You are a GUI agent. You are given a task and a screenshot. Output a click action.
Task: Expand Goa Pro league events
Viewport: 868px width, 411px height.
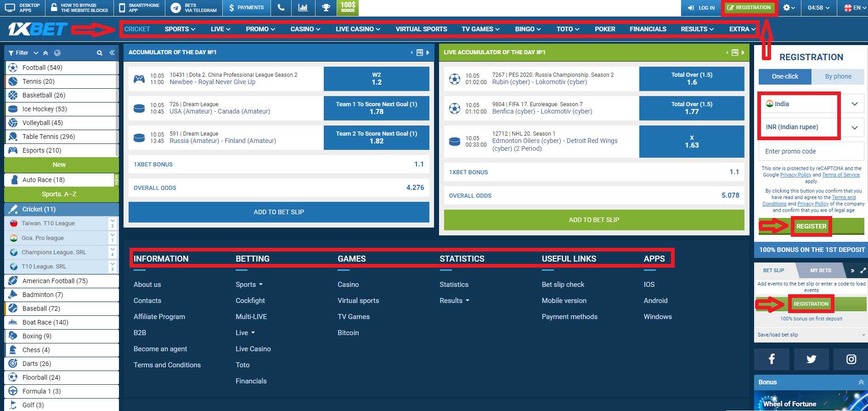[x=113, y=238]
